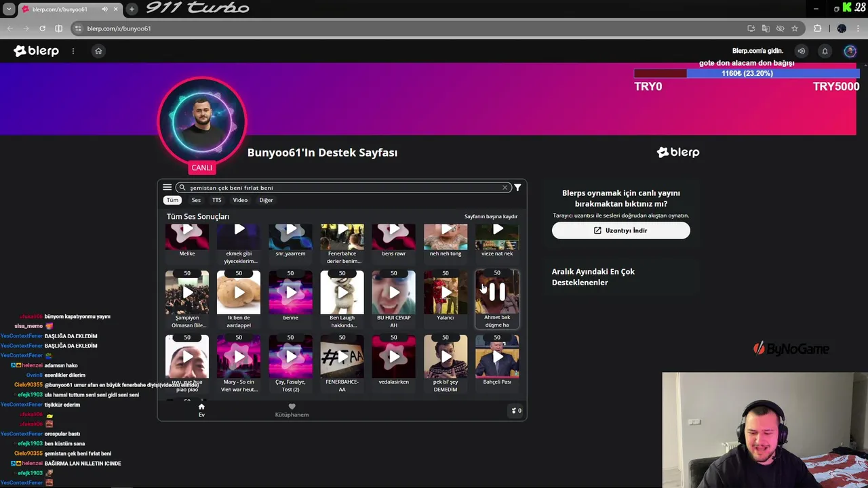Mute the blerp.com tab audio icon
This screenshot has width=868, height=488.
(x=104, y=9)
